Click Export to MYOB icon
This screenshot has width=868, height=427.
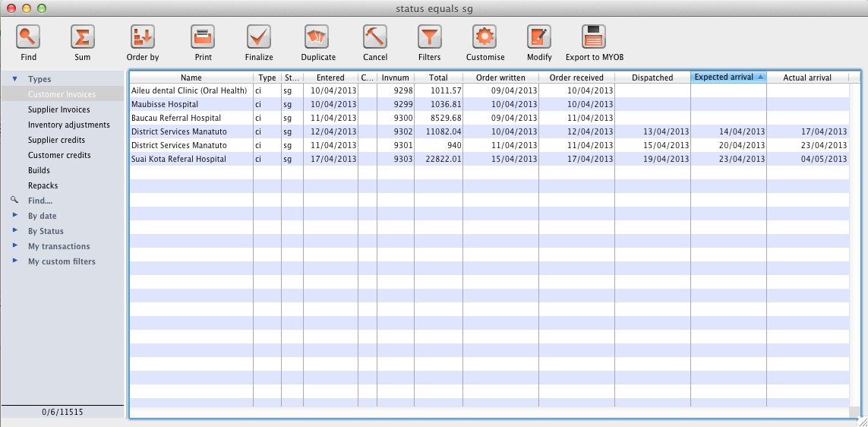tap(594, 36)
